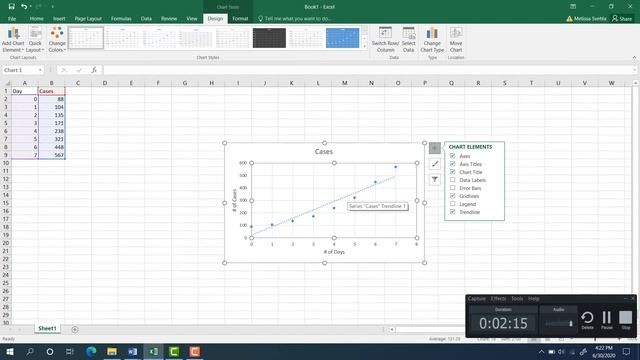Viewport: 640px width, 360px height.
Task: Open File Explorer from the taskbar
Action: pyautogui.click(x=112, y=351)
